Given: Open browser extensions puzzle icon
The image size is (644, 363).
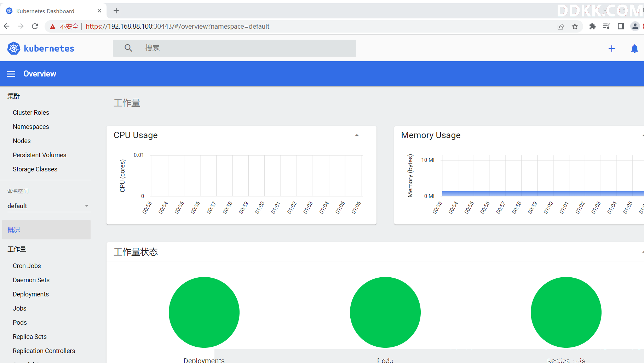Looking at the screenshot, I should click(x=592, y=26).
